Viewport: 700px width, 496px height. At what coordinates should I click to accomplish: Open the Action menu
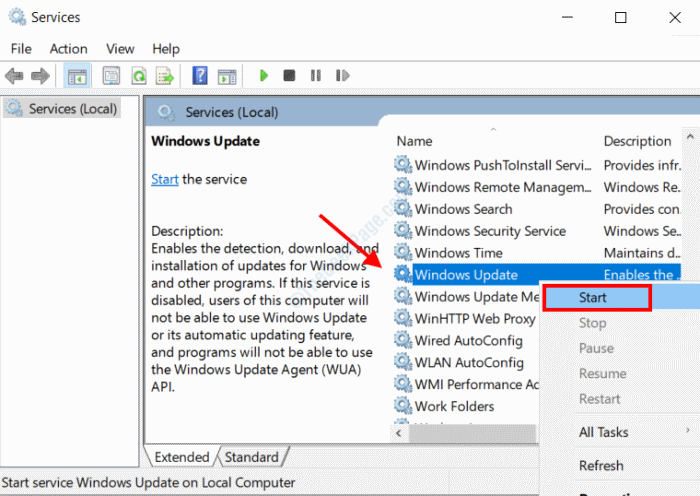(68, 49)
